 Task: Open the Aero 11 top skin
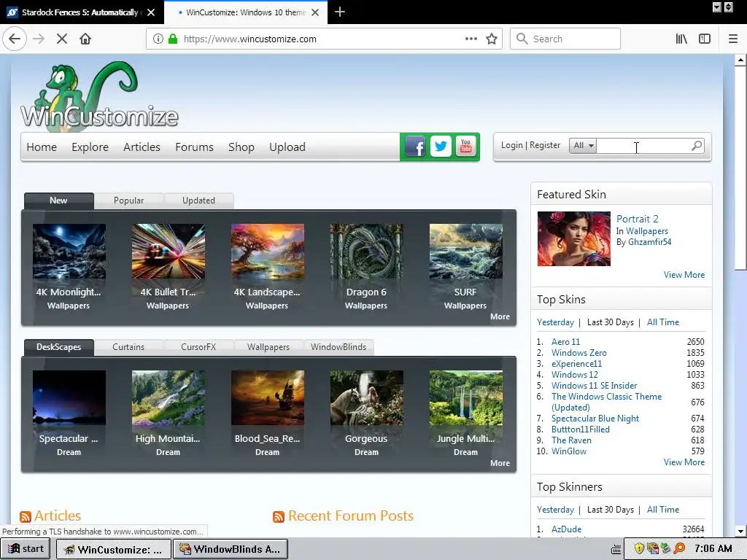pos(566,342)
